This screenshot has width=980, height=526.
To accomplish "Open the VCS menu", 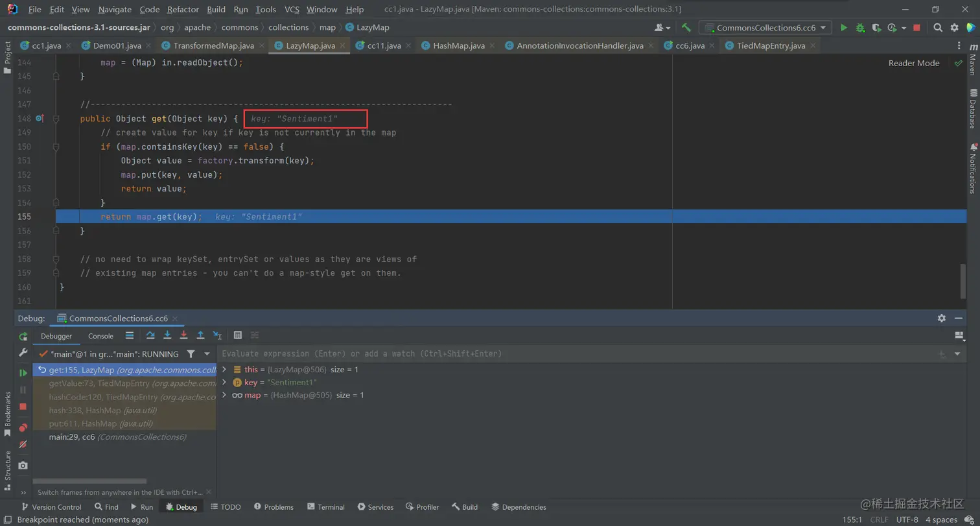I will tap(292, 9).
